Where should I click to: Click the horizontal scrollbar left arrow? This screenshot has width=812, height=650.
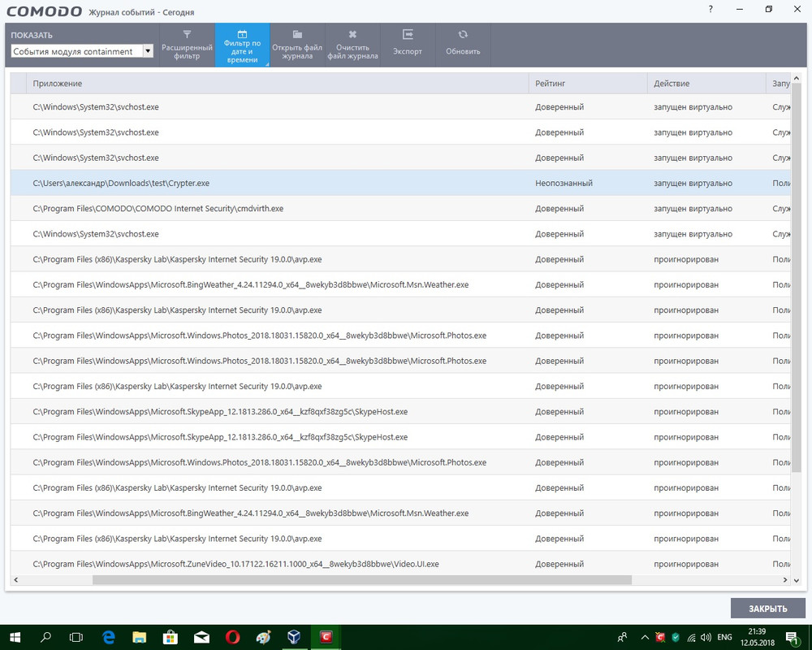point(15,579)
